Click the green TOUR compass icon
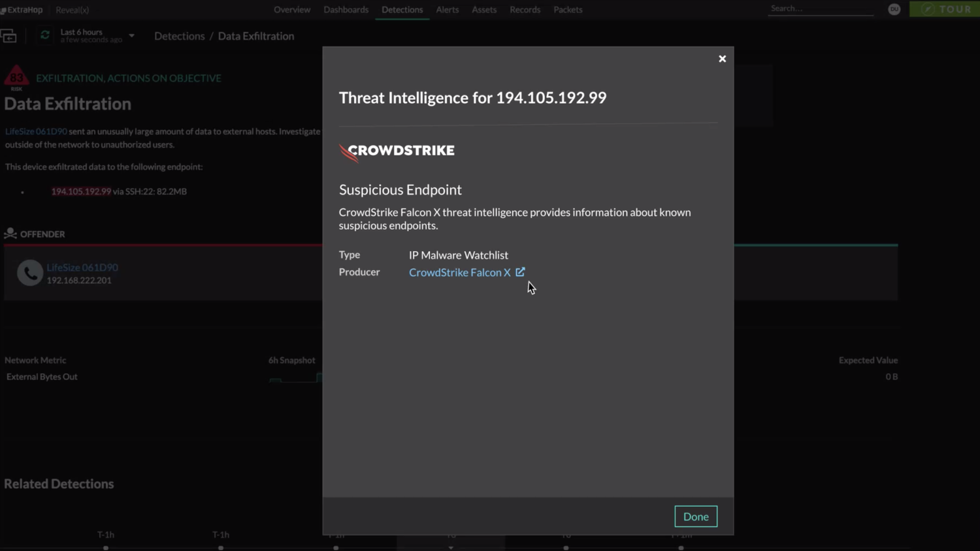Image resolution: width=980 pixels, height=551 pixels. tap(928, 9)
